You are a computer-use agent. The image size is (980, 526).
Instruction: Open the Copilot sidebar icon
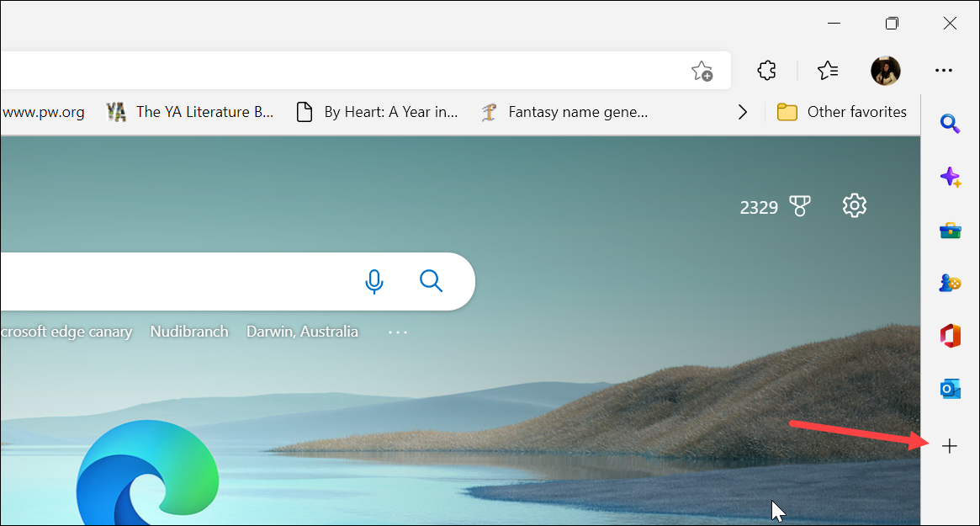coord(950,177)
